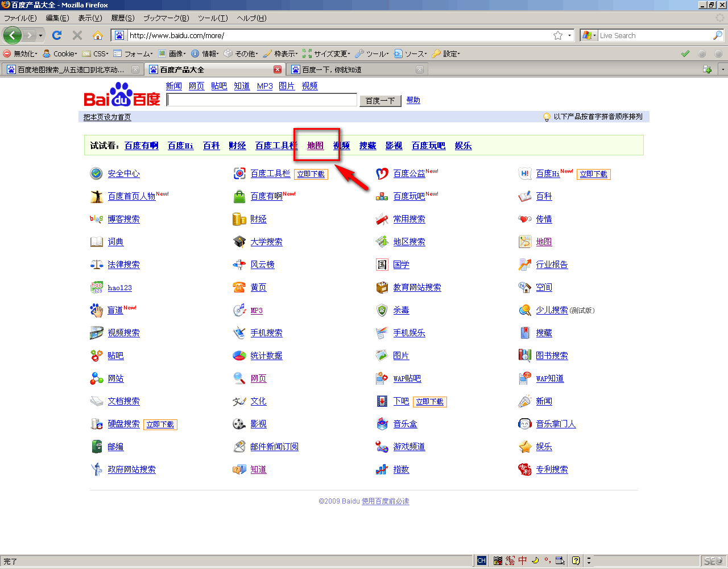Click 立即下载 next to 下吧

pos(430,402)
